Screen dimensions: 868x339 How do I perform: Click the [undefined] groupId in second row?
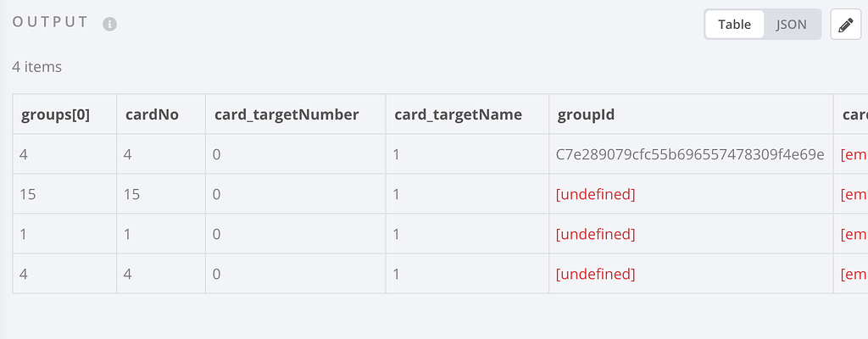coord(595,194)
